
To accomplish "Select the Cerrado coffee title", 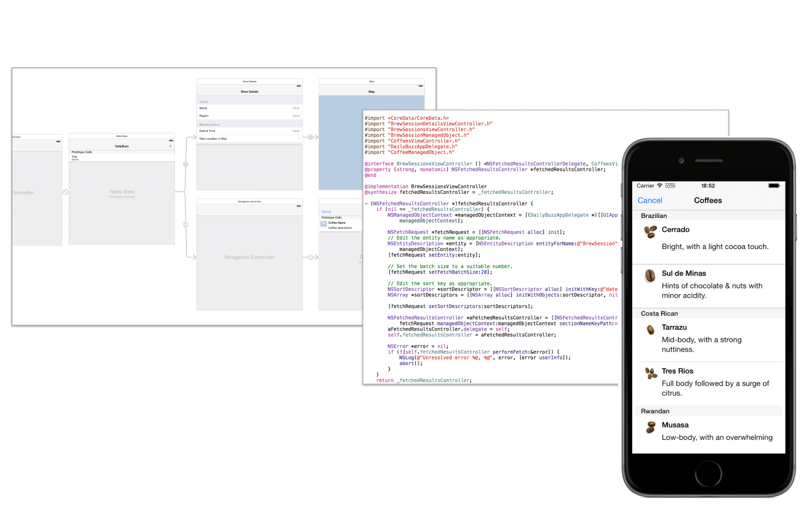I will (676, 230).
